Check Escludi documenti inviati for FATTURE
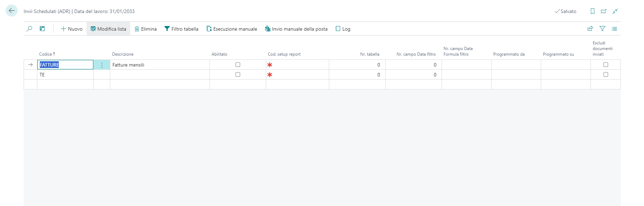 tap(606, 65)
